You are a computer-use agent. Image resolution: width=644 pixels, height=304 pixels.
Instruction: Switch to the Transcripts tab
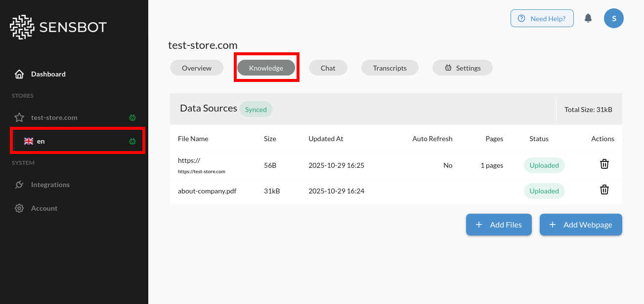tap(389, 68)
